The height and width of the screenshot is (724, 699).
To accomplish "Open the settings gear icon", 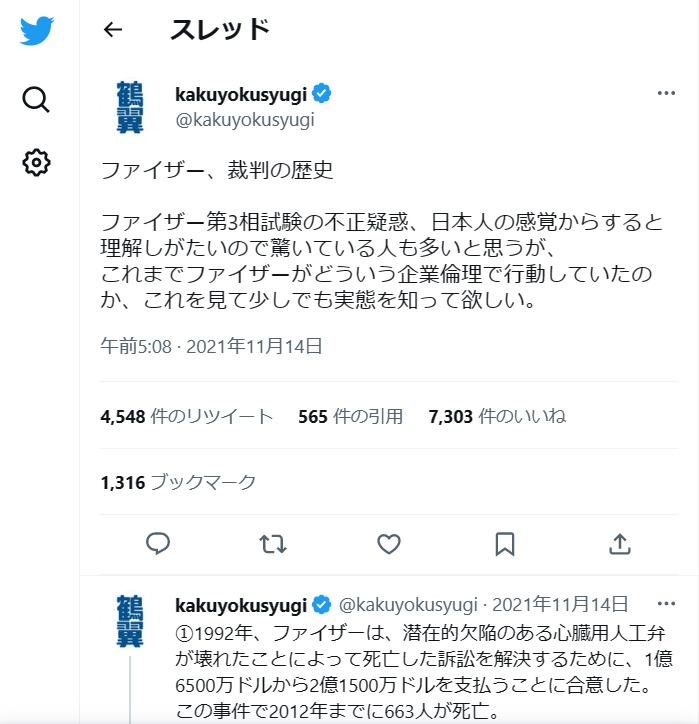I will pos(36,162).
